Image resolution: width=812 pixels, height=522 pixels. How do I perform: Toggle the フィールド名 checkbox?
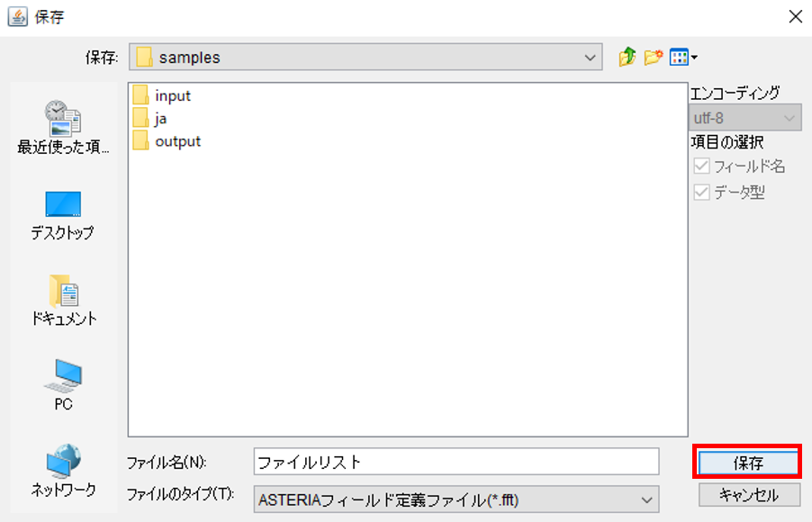click(701, 166)
